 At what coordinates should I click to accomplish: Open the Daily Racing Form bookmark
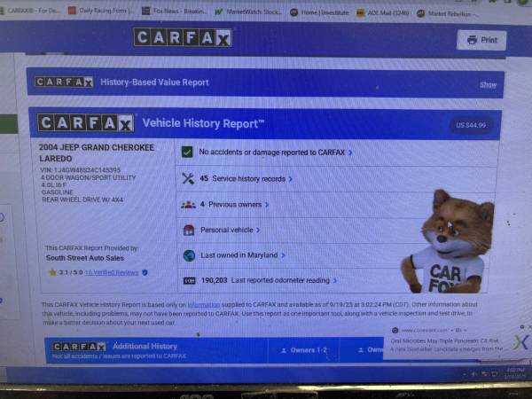[101, 10]
